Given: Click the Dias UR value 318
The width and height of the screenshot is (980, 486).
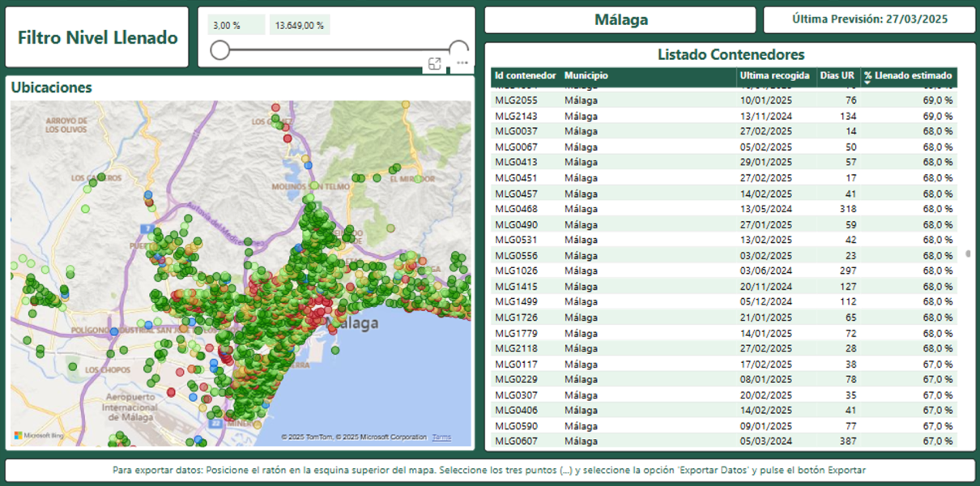Looking at the screenshot, I should 848,209.
